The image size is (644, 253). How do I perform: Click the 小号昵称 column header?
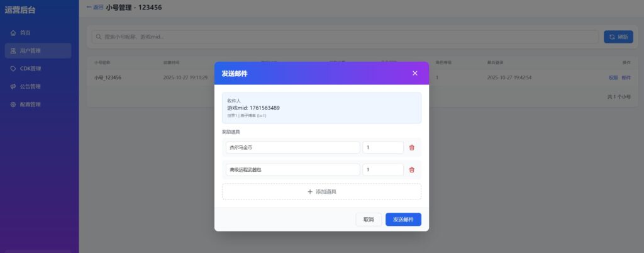click(x=103, y=63)
